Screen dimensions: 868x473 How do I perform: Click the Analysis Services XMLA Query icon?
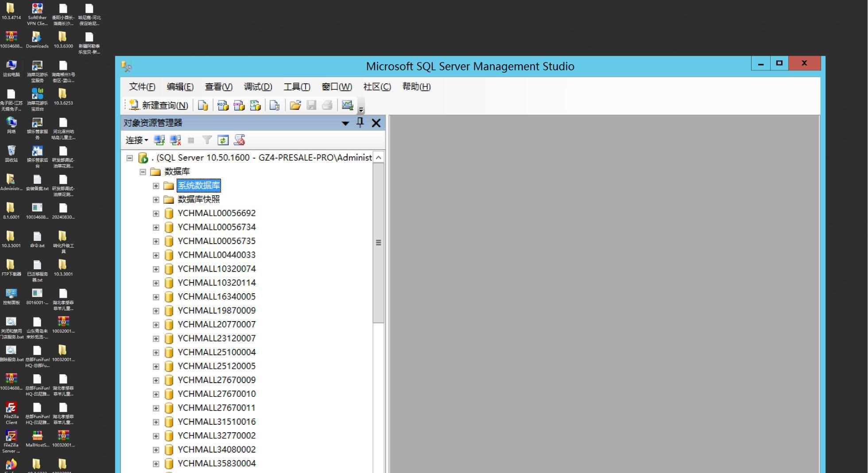[x=255, y=105]
